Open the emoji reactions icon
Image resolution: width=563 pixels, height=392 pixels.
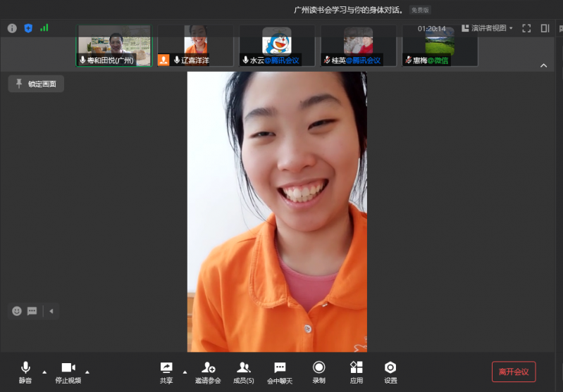click(17, 311)
